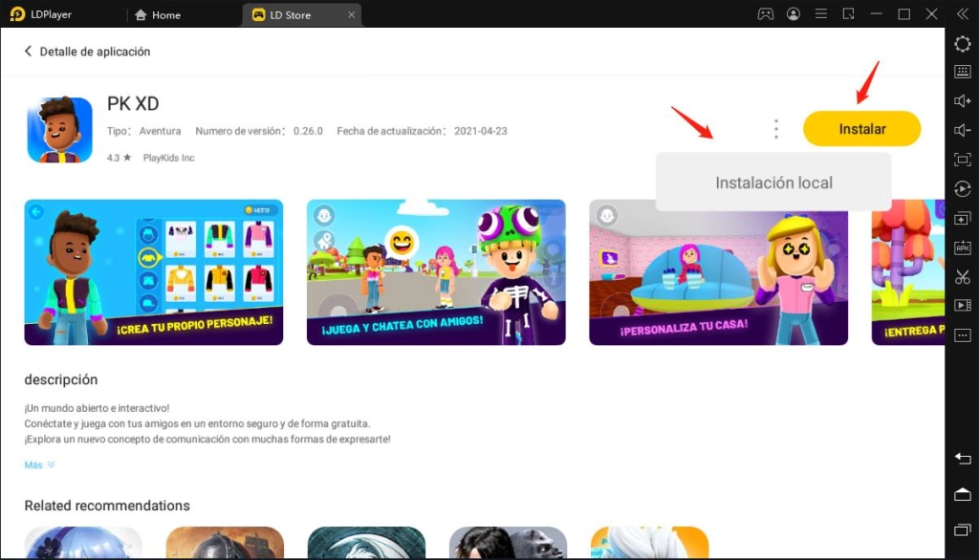
Task: Toggle fullscreen from the sidebar
Action: [x=962, y=160]
